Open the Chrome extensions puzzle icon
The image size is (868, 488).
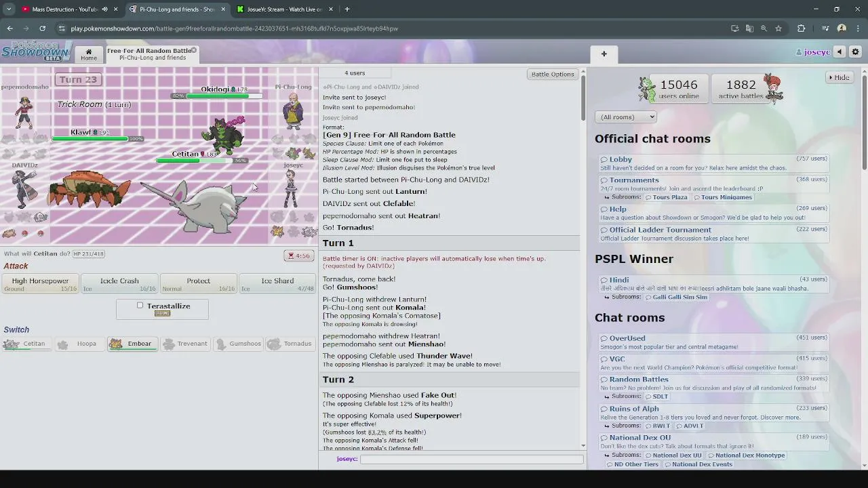pyautogui.click(x=801, y=28)
